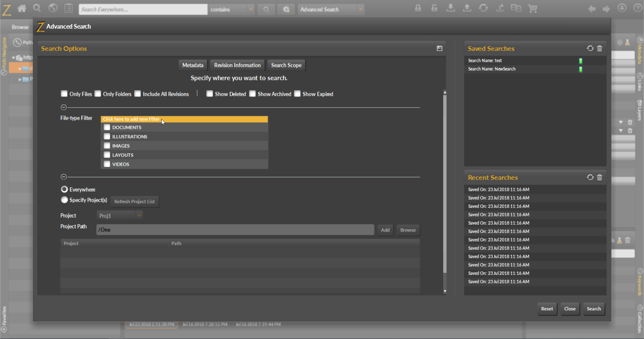Click the Search Options vertical scrollbar

445,184
